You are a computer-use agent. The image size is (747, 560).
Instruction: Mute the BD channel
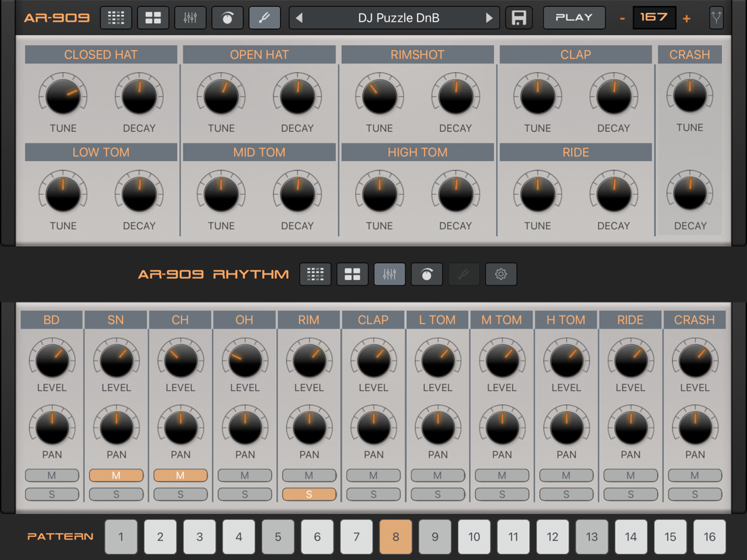click(x=52, y=475)
